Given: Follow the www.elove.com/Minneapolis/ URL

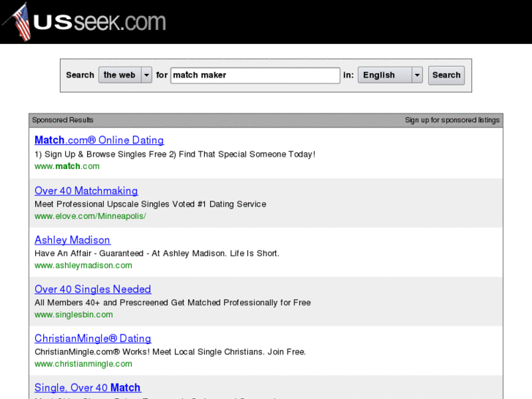Looking at the screenshot, I should pos(90,216).
